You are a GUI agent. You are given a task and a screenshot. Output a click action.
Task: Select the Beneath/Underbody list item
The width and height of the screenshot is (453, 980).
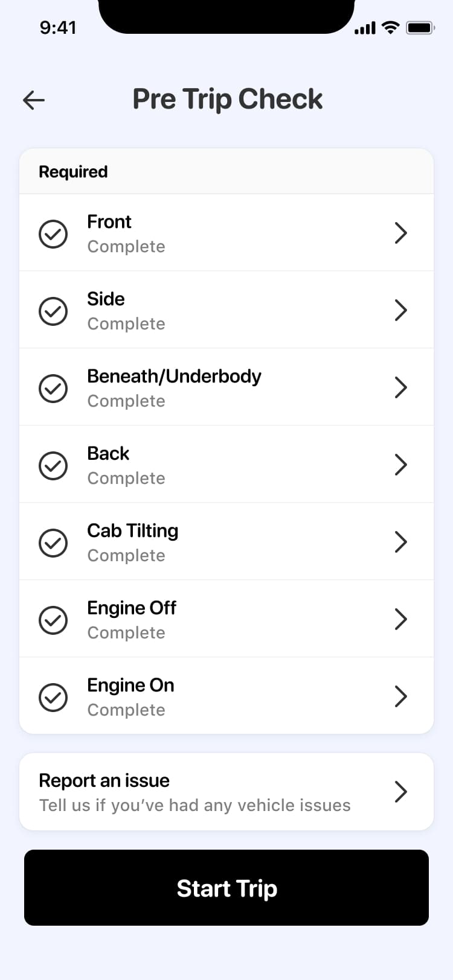(x=226, y=387)
